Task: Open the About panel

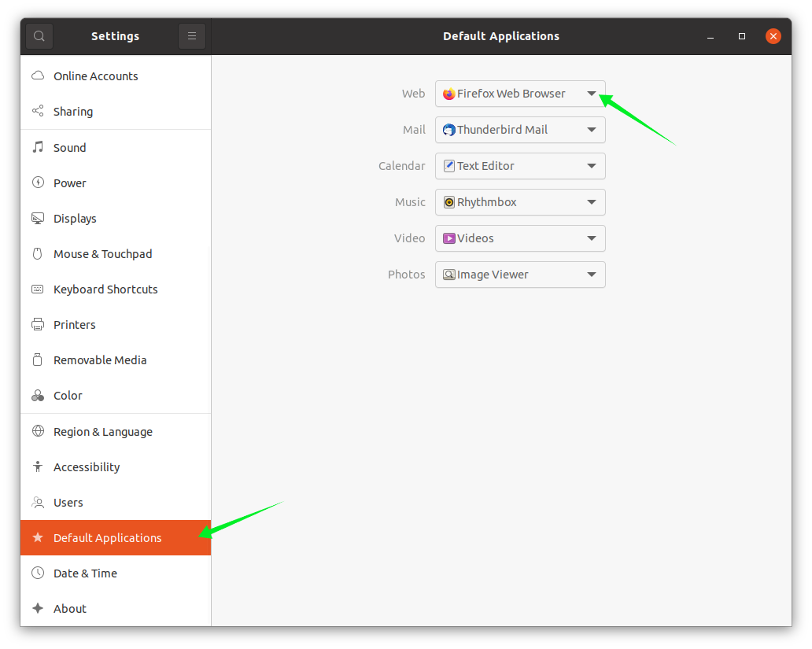Action: 116,609
